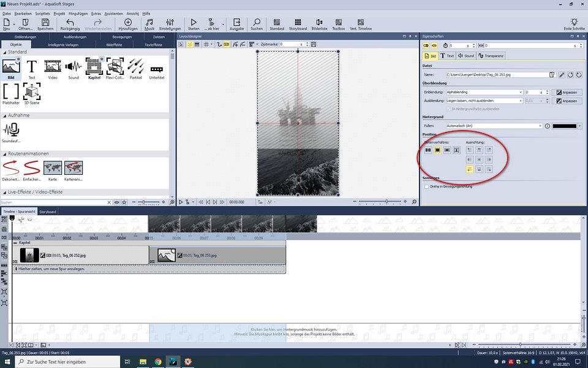Choose the 3D-Szene object icon

pos(31,93)
